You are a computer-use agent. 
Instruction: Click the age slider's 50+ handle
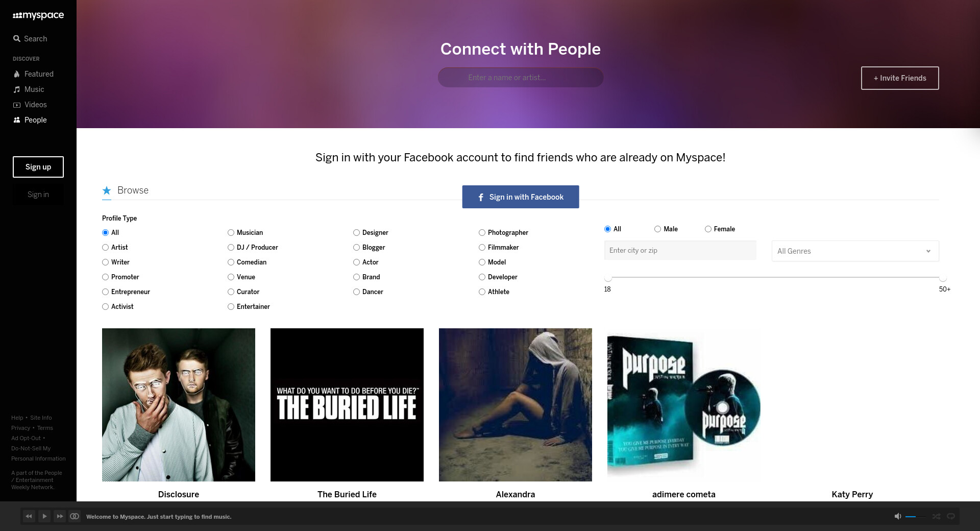pos(943,278)
